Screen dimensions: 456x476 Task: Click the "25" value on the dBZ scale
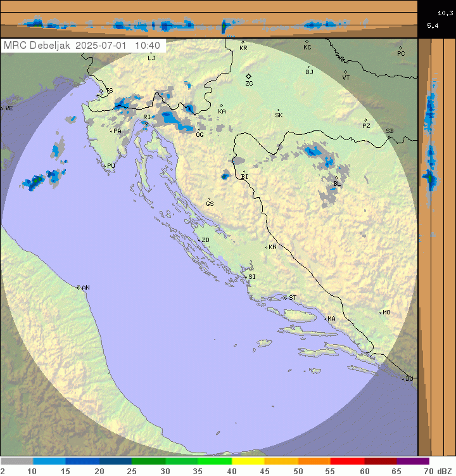(x=132, y=471)
